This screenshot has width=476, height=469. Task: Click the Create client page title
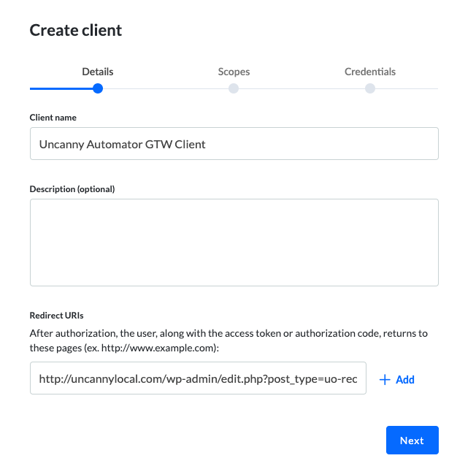coord(76,30)
